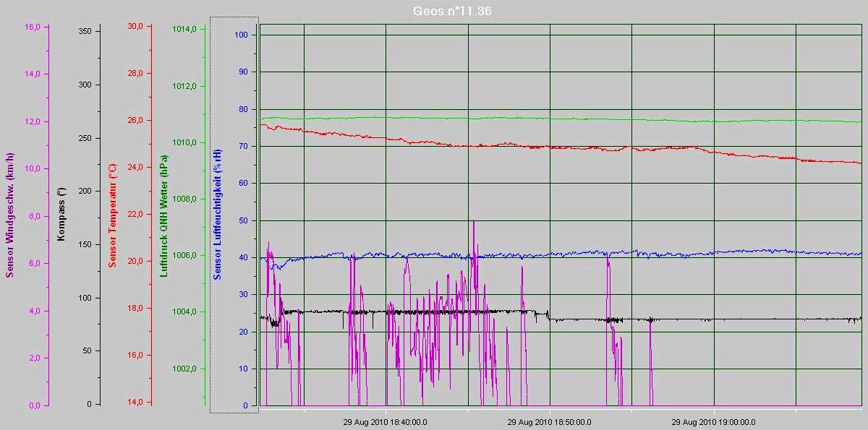Click the chart title Geos n°11.36
Image resolution: width=868 pixels, height=430 pixels.
click(452, 11)
